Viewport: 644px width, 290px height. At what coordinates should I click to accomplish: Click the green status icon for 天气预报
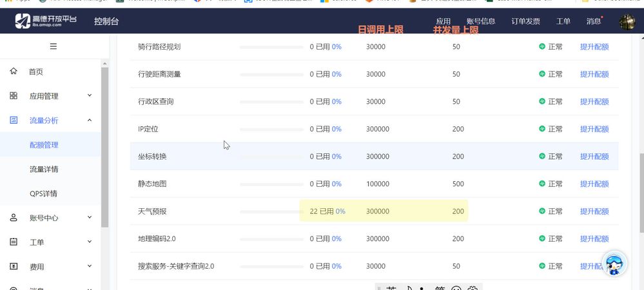click(542, 211)
